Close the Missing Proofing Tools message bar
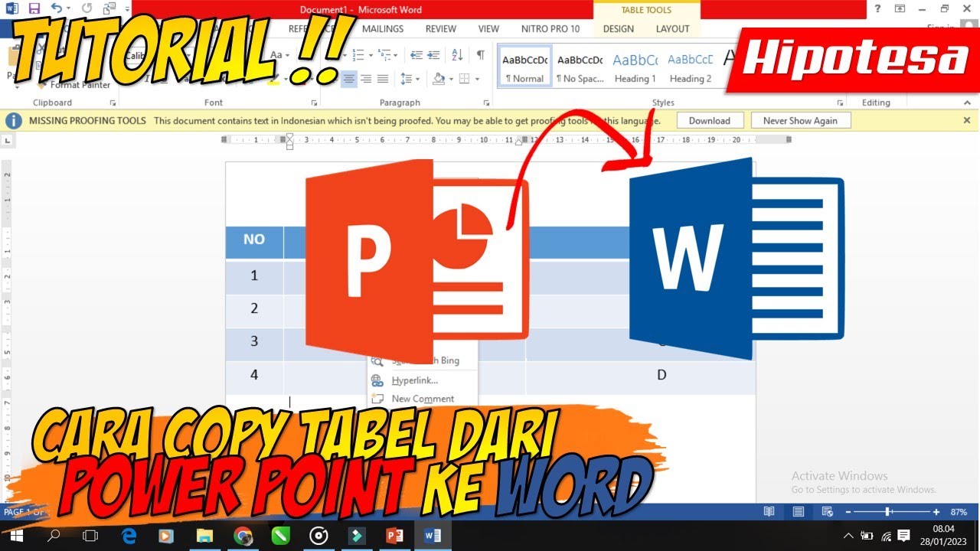Screen dimensions: 980x551 click(x=967, y=120)
